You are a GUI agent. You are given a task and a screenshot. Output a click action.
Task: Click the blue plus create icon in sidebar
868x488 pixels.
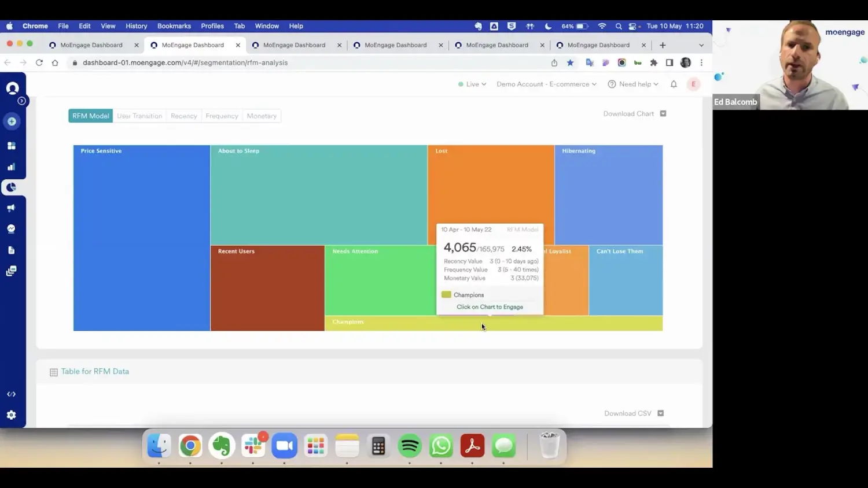12,121
